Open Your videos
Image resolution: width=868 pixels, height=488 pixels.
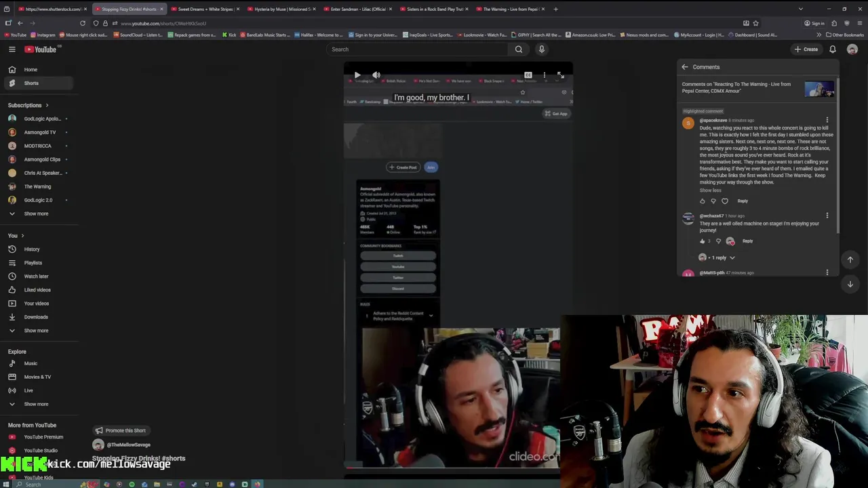click(39, 303)
